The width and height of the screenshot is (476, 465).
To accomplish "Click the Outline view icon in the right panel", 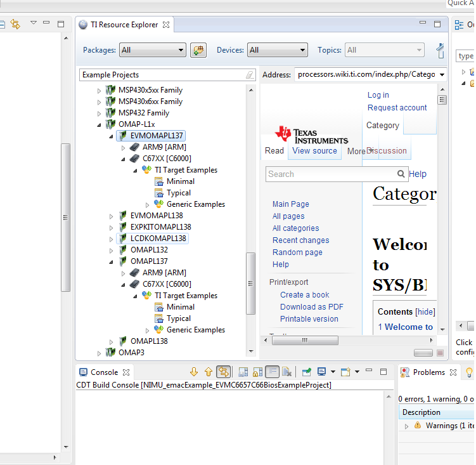I will tap(459, 25).
